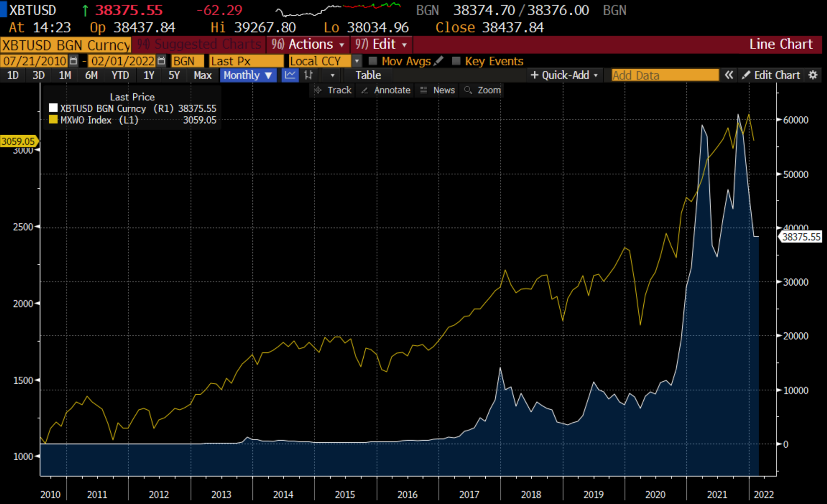Open the end date calendar picker
The width and height of the screenshot is (827, 504).
tap(161, 61)
